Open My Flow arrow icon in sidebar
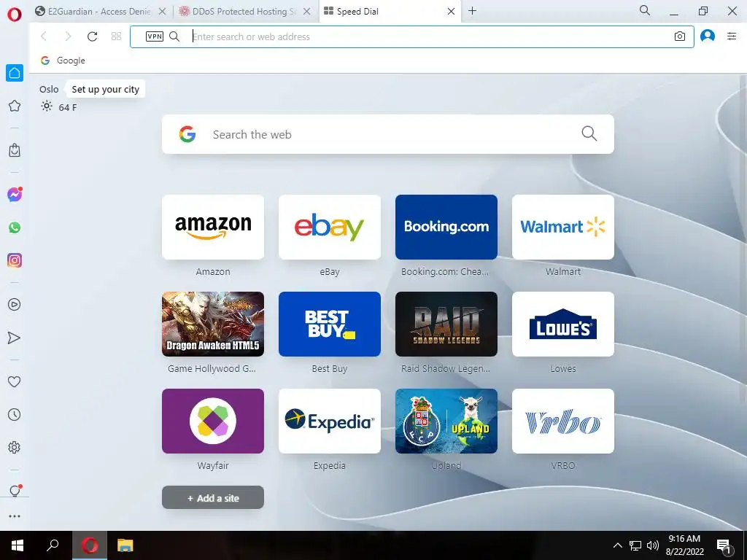The image size is (747, 560). point(15,338)
